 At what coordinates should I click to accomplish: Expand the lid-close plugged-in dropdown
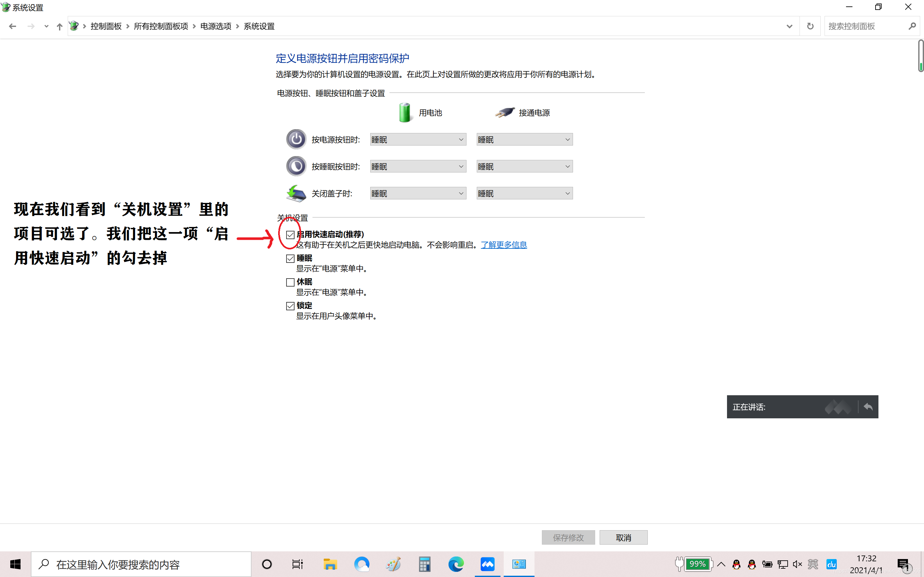pos(524,194)
